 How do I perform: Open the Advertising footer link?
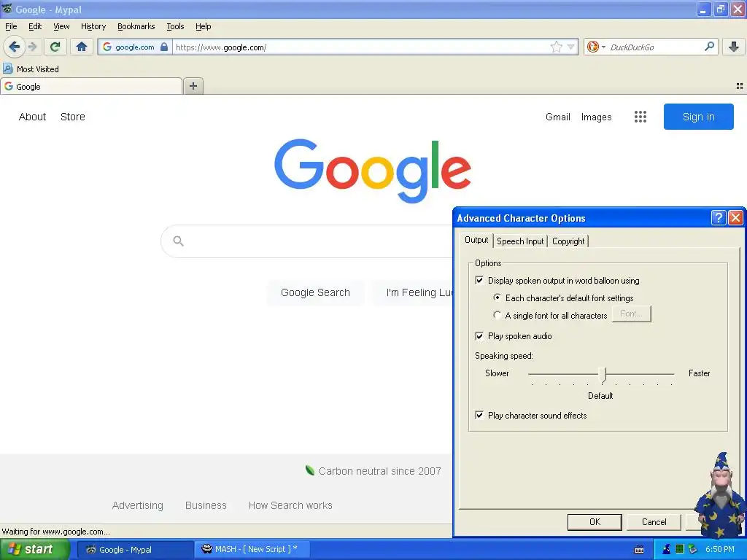pos(137,505)
